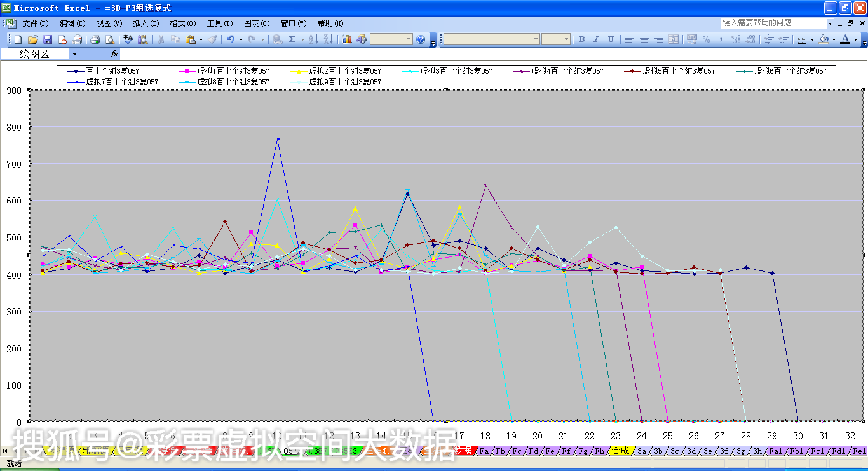Open the zoom percentage combo box
This screenshot has width=868, height=471.
tap(391, 39)
